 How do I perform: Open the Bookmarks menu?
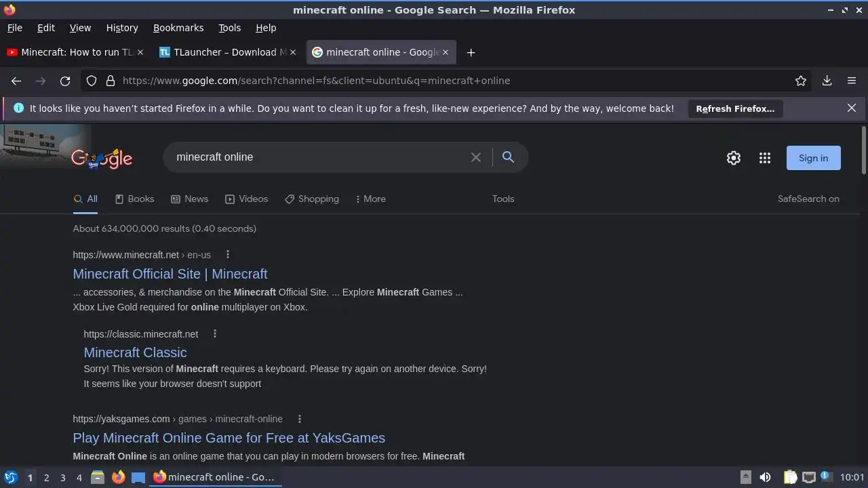click(178, 28)
